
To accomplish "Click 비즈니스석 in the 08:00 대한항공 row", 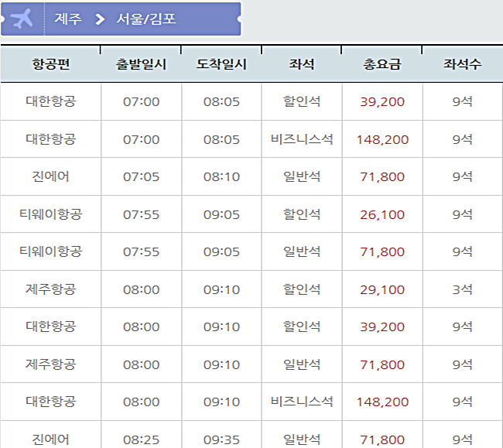I will tap(302, 402).
